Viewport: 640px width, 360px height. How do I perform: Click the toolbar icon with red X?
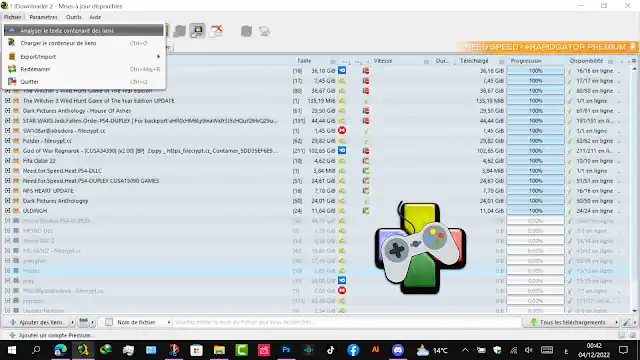point(216,31)
